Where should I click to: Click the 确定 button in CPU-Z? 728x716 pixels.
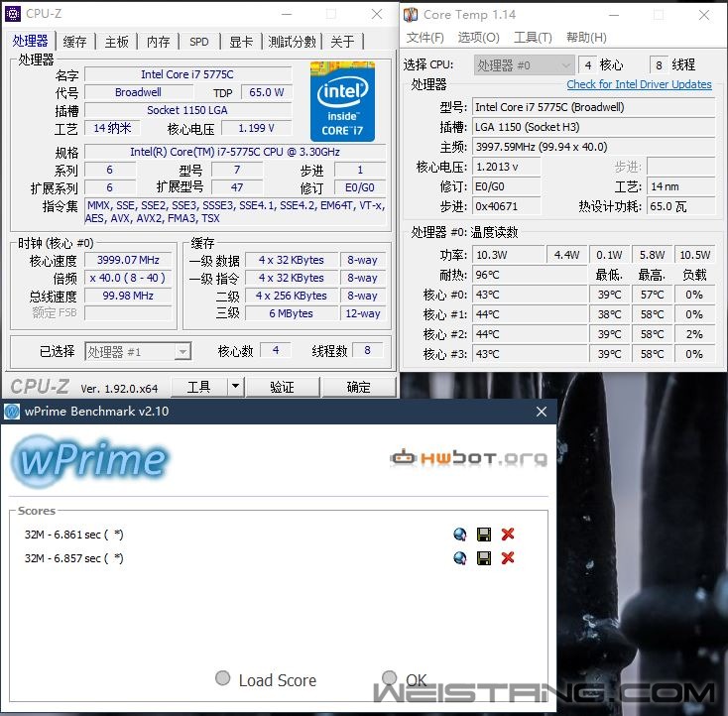tap(358, 387)
